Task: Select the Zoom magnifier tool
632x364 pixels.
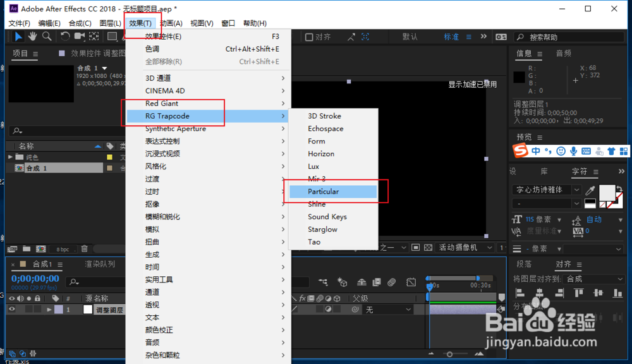Action: 47,37
